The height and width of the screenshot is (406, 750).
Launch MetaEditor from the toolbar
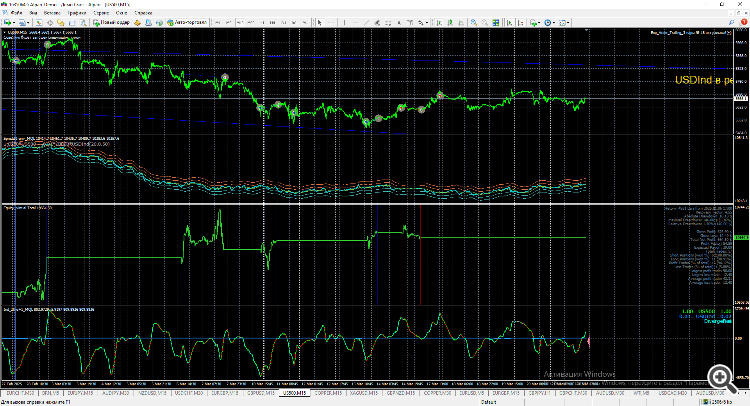click(137, 22)
